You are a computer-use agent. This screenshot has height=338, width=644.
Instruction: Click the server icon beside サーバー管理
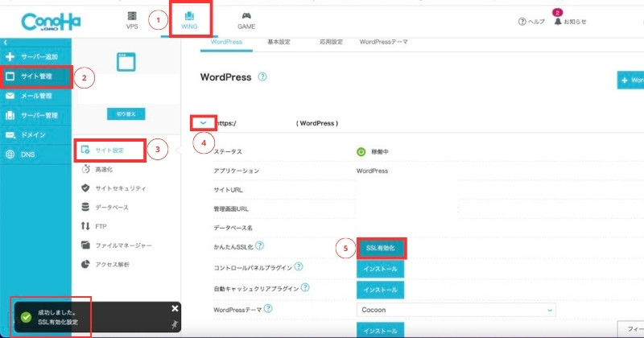(x=10, y=115)
